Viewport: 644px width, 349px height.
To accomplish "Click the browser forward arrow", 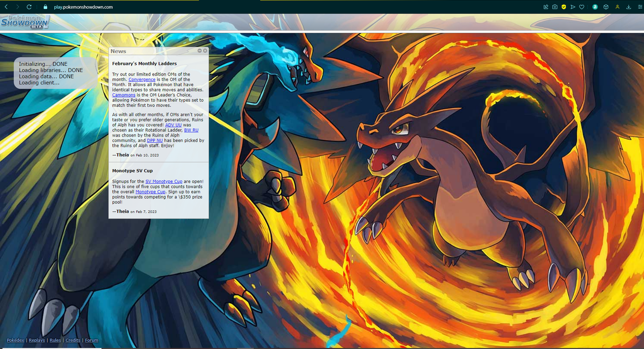I will (18, 7).
